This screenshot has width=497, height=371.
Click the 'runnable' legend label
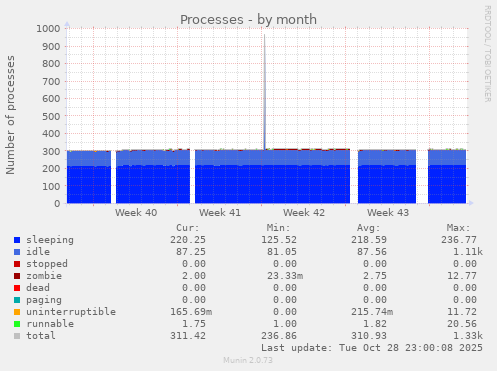50,324
